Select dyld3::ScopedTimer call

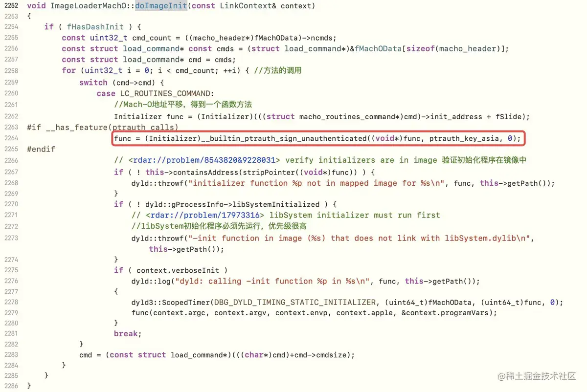tap(170, 303)
